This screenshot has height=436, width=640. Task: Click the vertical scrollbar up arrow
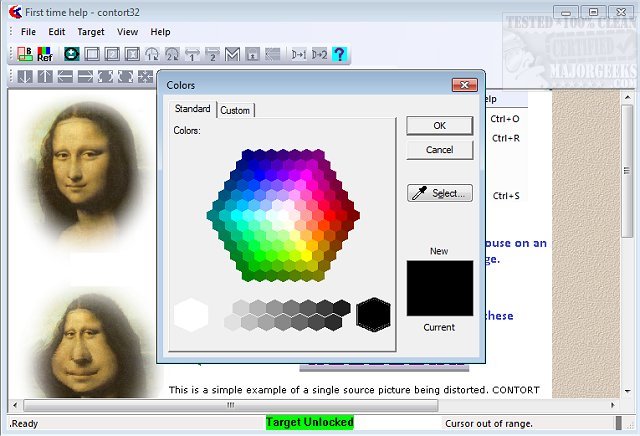(x=627, y=97)
